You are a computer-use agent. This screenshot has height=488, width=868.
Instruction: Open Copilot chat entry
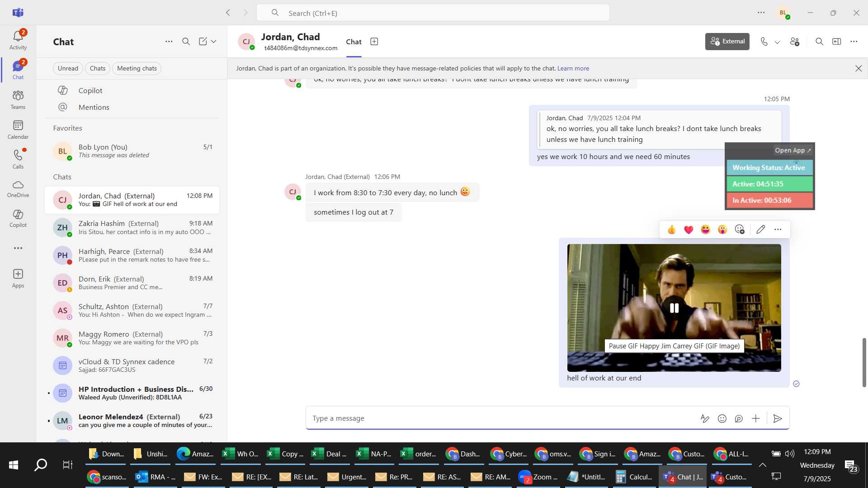click(132, 90)
